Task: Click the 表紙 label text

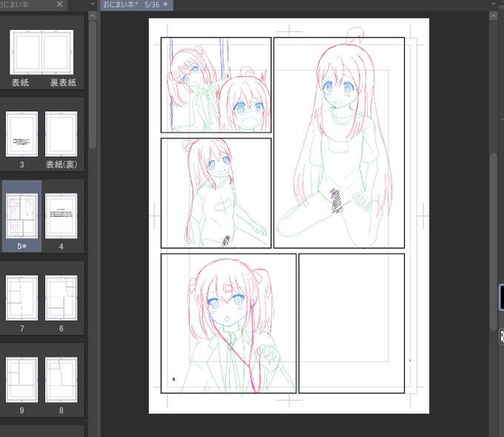Action: (20, 82)
